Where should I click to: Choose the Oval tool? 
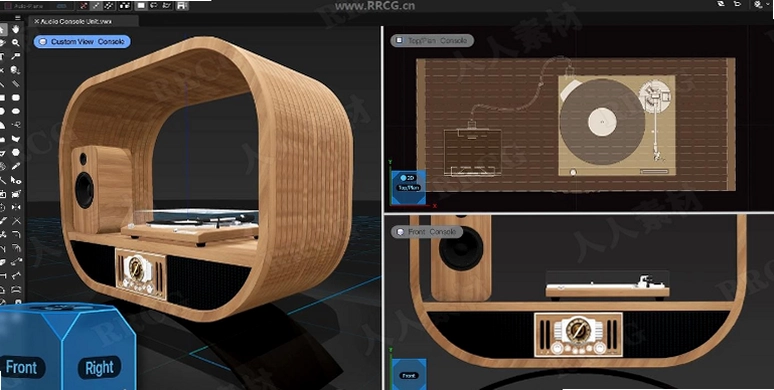click(16, 111)
